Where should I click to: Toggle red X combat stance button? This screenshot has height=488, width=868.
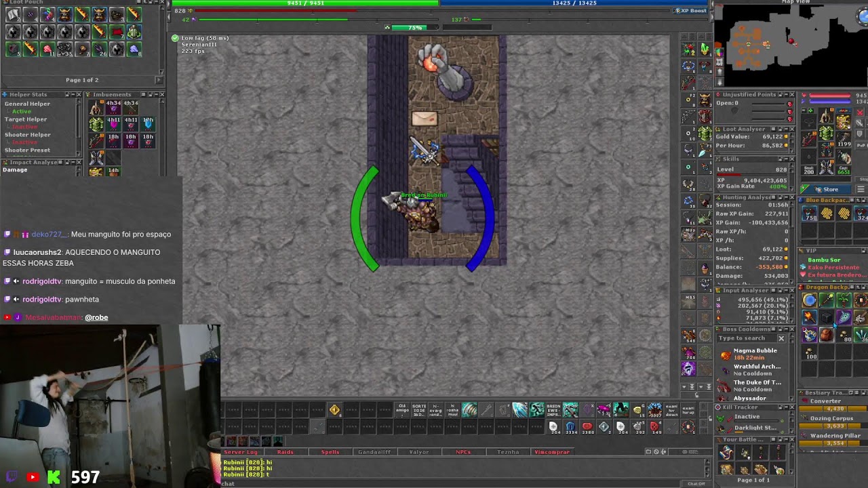pyautogui.click(x=860, y=113)
